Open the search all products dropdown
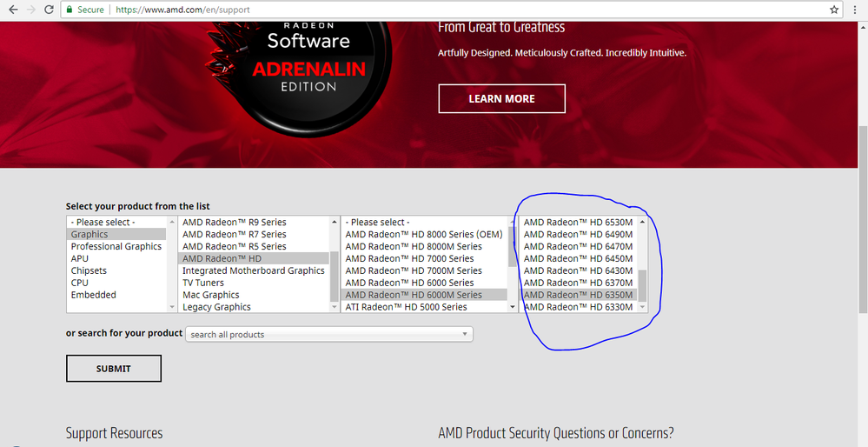 click(x=328, y=334)
